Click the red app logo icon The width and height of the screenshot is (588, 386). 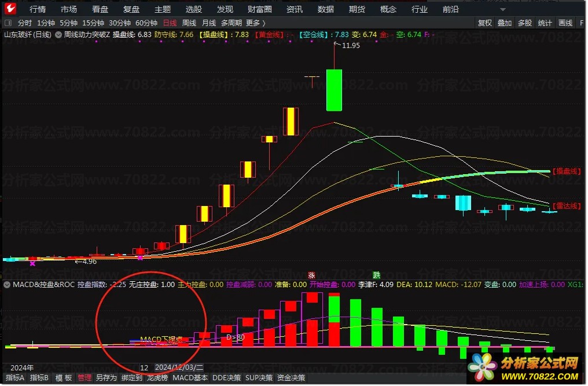coord(10,9)
